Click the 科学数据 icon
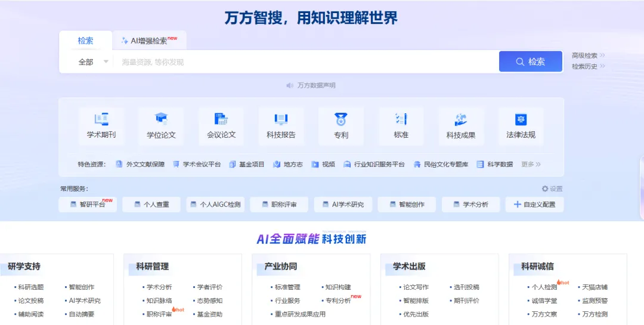Image resolution: width=644 pixels, height=325 pixels. (480, 165)
